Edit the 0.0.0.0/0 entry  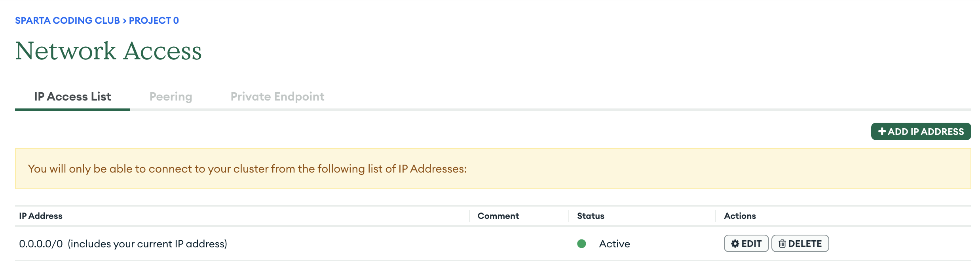[x=746, y=243]
